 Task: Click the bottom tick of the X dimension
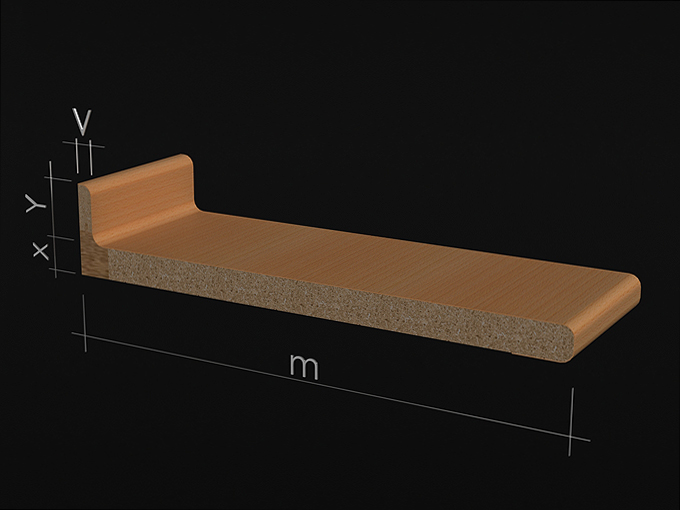[62, 271]
